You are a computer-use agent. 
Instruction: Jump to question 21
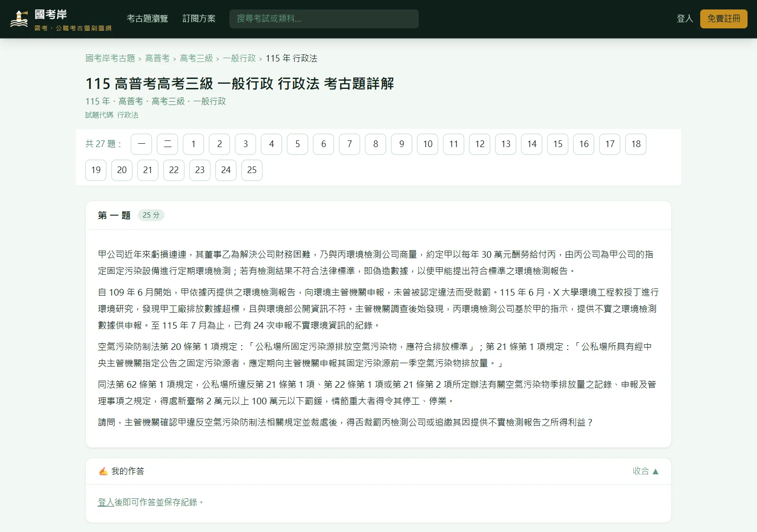coord(148,170)
